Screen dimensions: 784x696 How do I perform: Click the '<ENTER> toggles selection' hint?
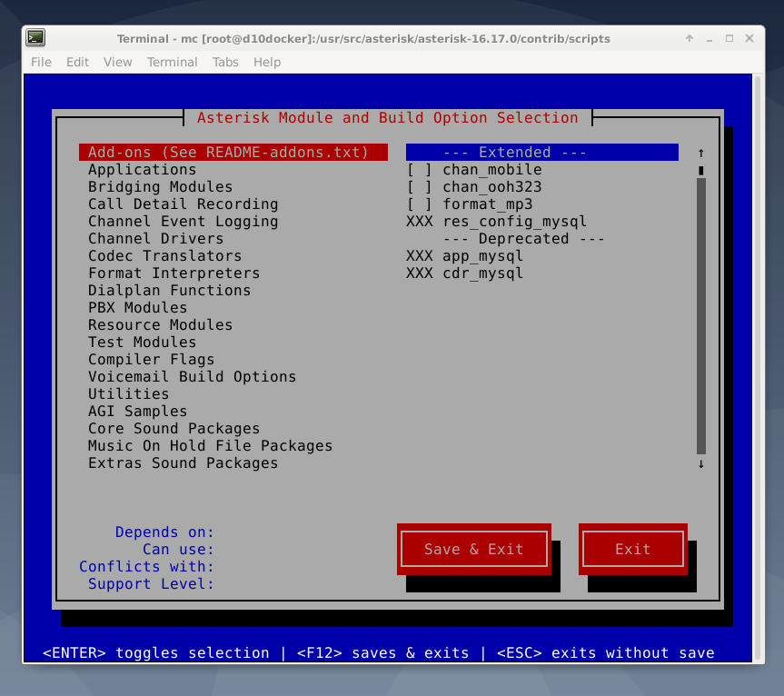[x=156, y=653]
